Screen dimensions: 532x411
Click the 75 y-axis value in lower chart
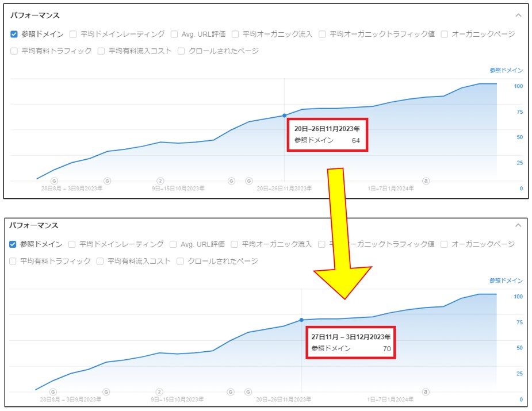519,322
